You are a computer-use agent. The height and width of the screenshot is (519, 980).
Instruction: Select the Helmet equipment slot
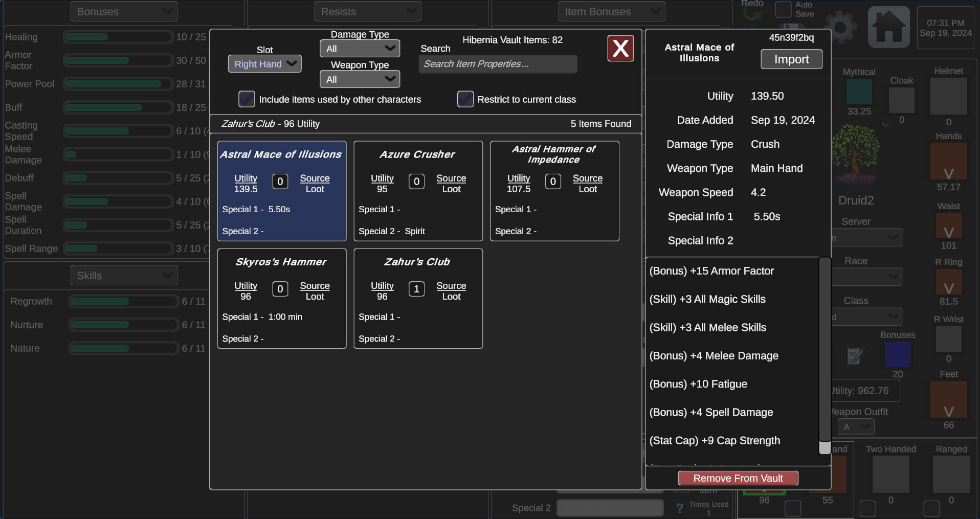(949, 96)
